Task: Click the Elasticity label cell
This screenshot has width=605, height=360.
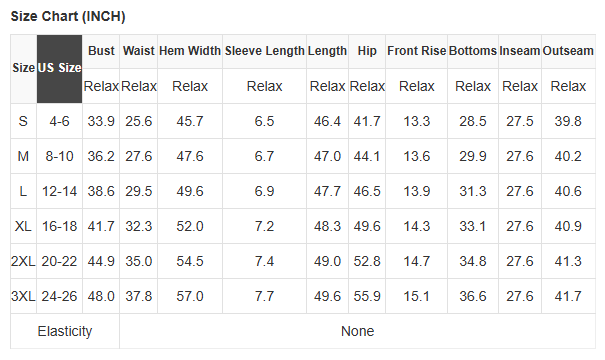Action: 65,331
